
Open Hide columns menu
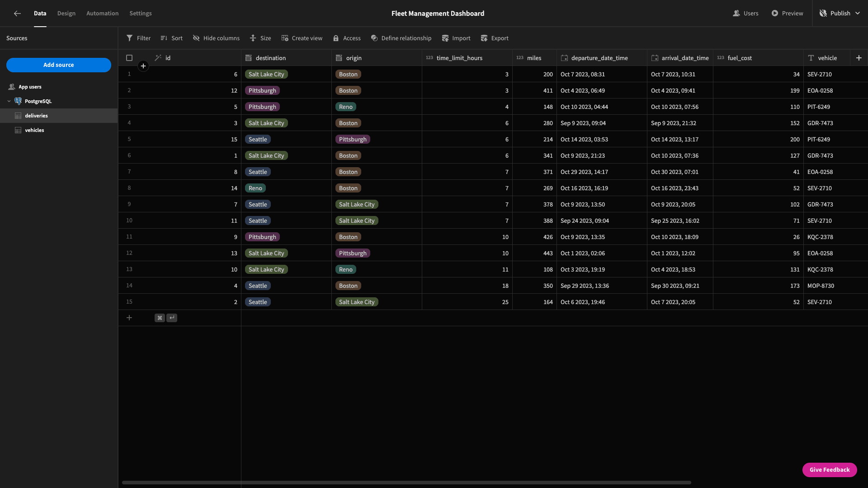[x=216, y=38]
